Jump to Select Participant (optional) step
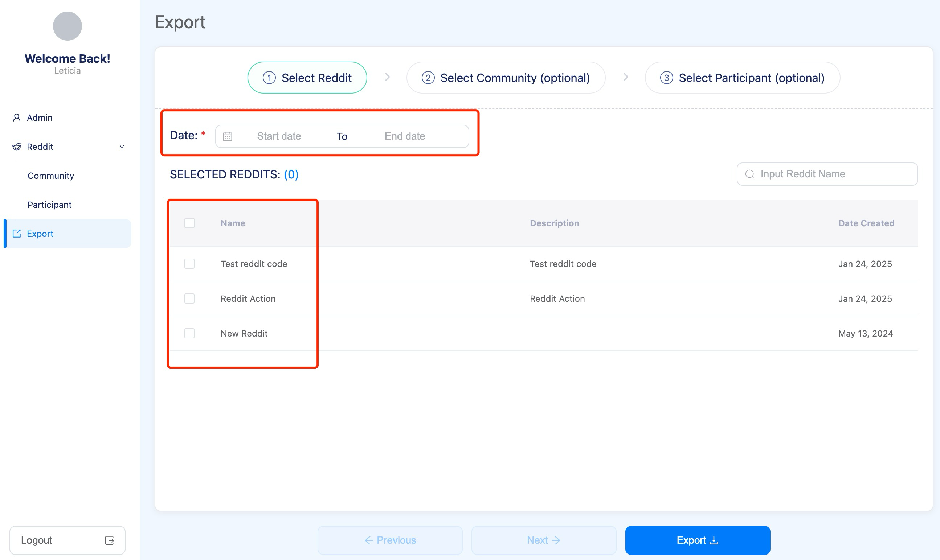940x560 pixels. [x=742, y=78]
